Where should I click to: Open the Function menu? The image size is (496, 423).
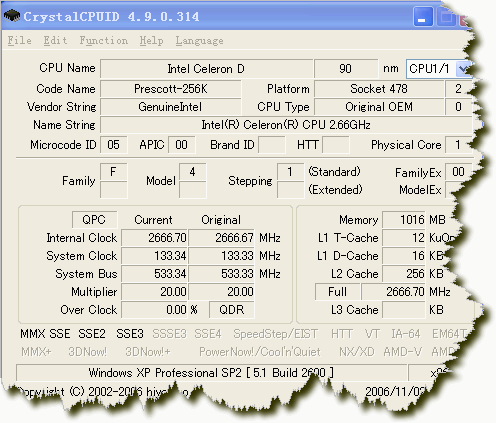104,41
